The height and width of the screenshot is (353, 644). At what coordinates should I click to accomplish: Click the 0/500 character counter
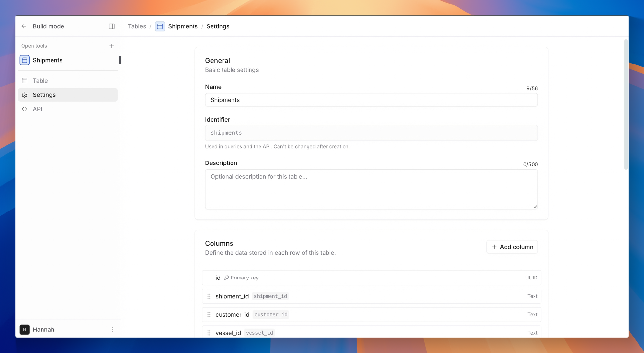pos(530,164)
